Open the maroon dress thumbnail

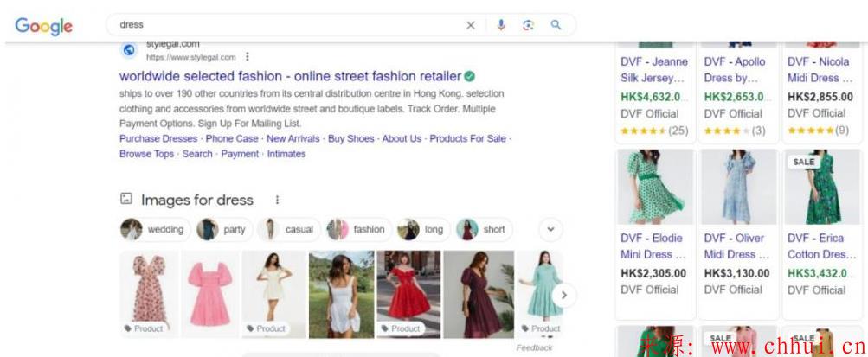click(479, 294)
